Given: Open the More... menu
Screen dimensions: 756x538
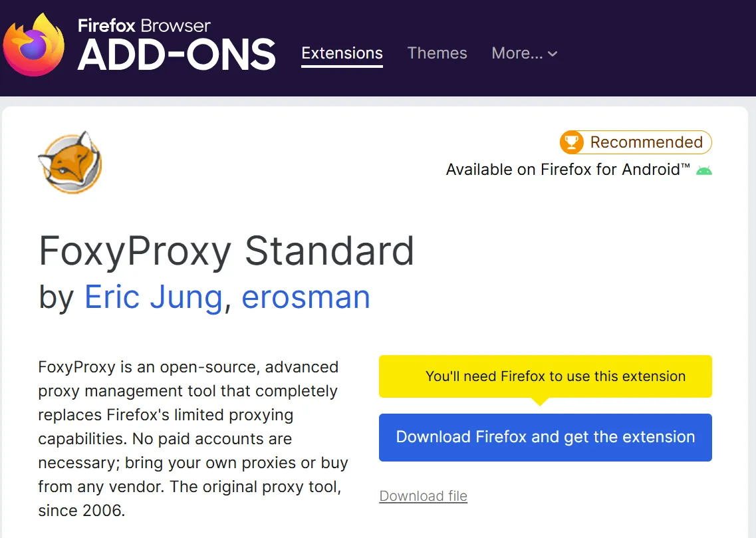Looking at the screenshot, I should point(525,53).
